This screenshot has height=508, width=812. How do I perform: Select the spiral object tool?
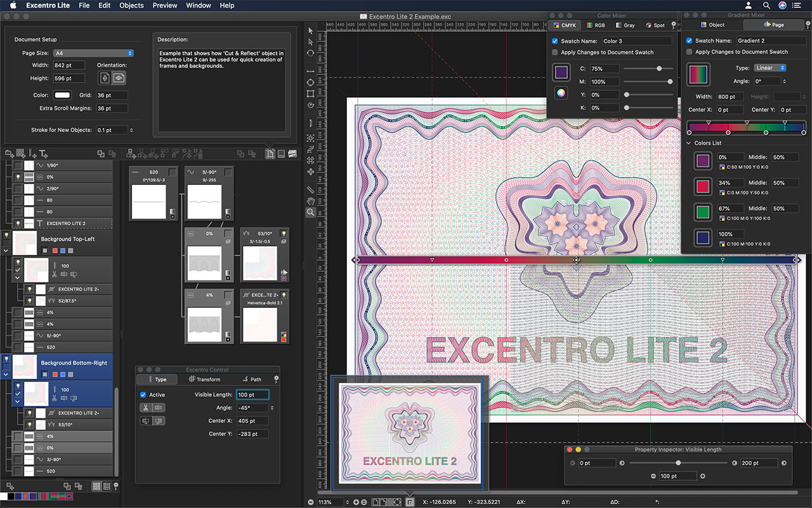pyautogui.click(x=310, y=105)
